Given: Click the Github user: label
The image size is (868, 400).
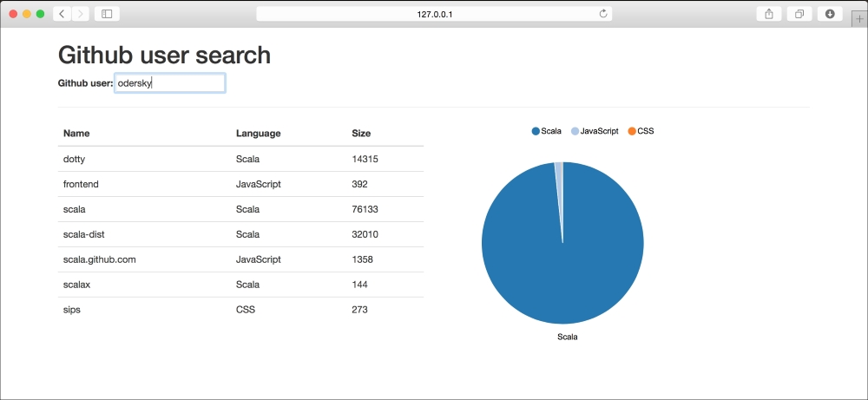Looking at the screenshot, I should pyautogui.click(x=85, y=83).
